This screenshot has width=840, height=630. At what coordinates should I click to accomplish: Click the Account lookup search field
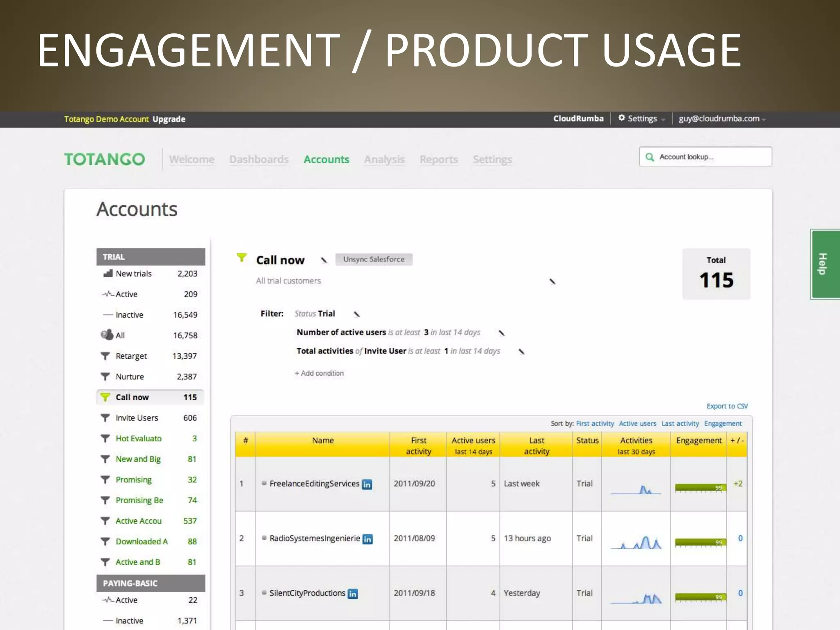pos(705,157)
